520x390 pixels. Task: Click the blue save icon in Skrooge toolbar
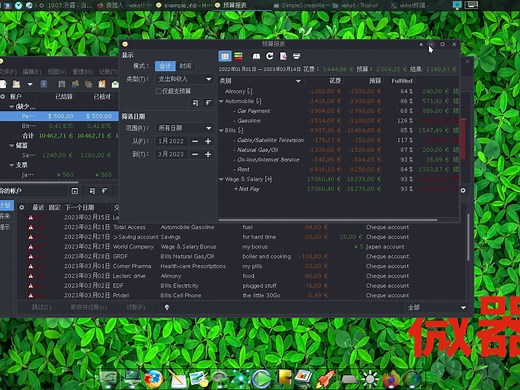(44, 84)
